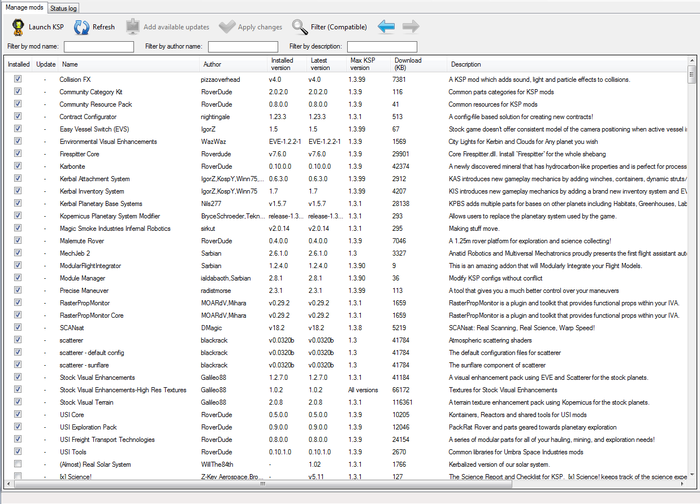Select Stock Visual Enhancements-High Res Textures

(x=123, y=390)
